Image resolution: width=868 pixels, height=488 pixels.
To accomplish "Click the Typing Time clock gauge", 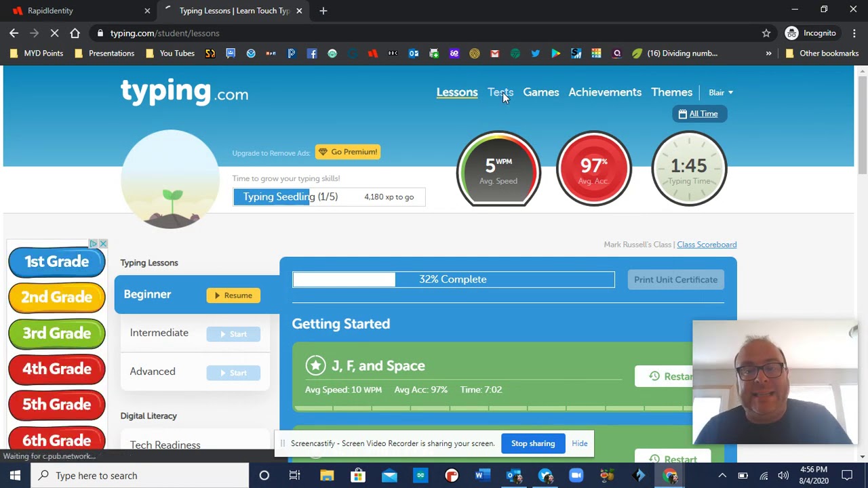I will 689,168.
